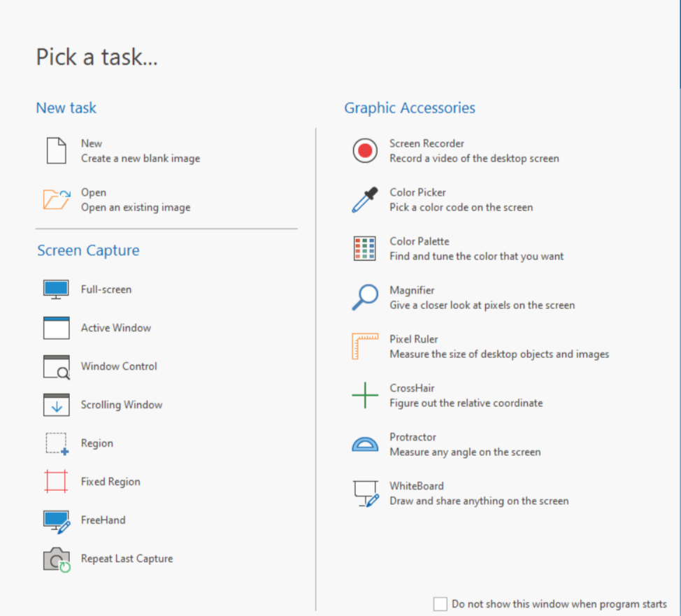This screenshot has height=616, width=681.
Task: Click the "FreeHand" label
Action: point(103,520)
